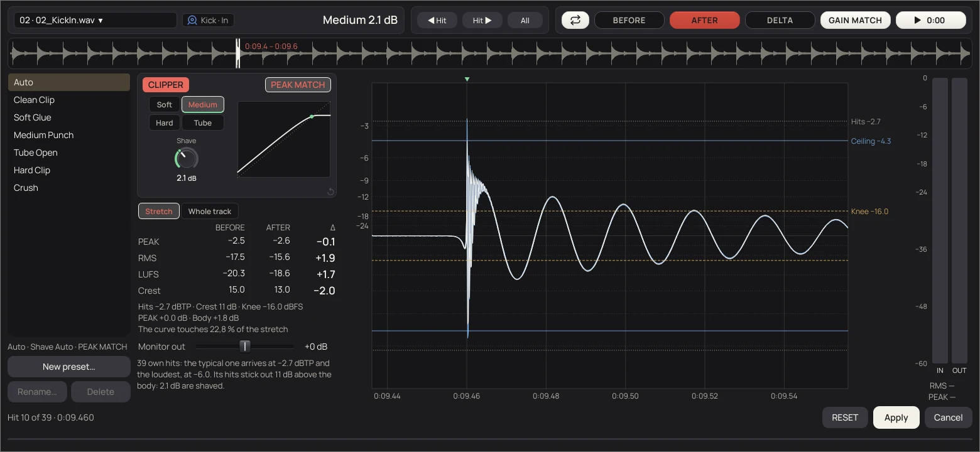This screenshot has height=452, width=980.
Task: Select the Tube Open preset
Action: pos(69,153)
